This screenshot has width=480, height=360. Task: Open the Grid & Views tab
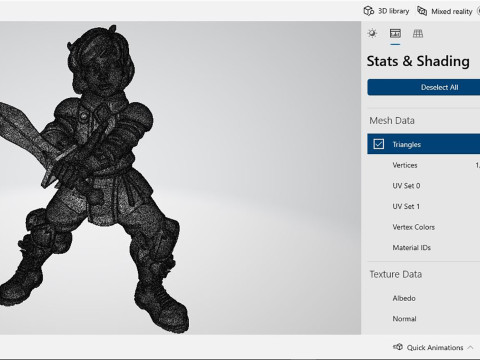click(x=418, y=33)
